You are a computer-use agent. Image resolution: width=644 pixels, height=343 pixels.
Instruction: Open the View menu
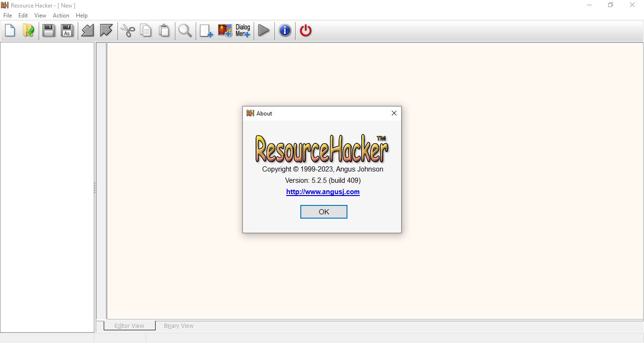click(40, 16)
